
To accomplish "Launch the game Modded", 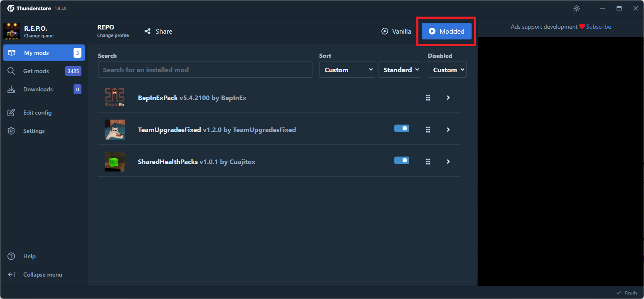I will click(447, 31).
